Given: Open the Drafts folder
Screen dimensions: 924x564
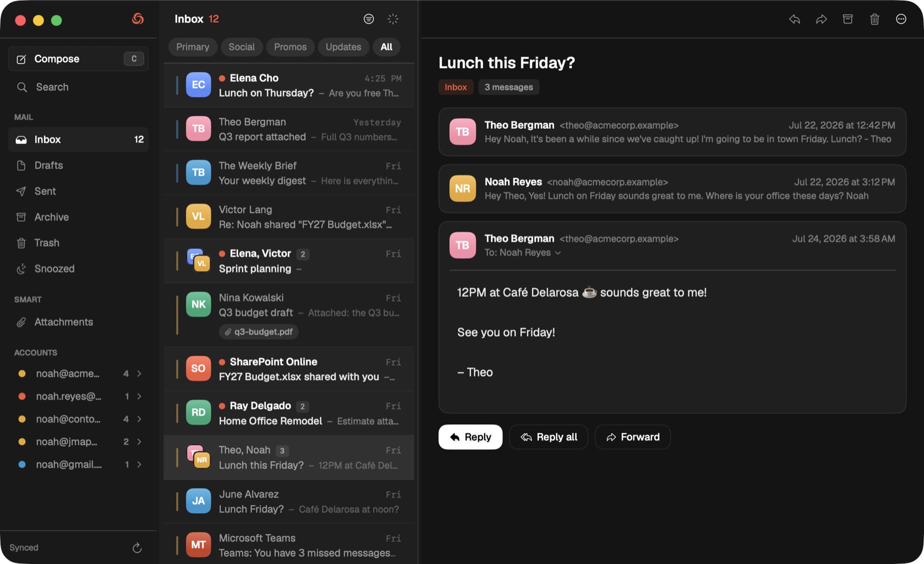Looking at the screenshot, I should tap(79, 165).
